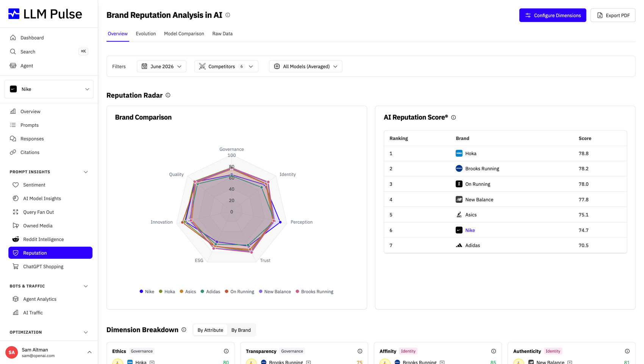Click the Overview bar chart icon in sidebar
Viewport: 644px width, 364px height.
click(x=13, y=111)
